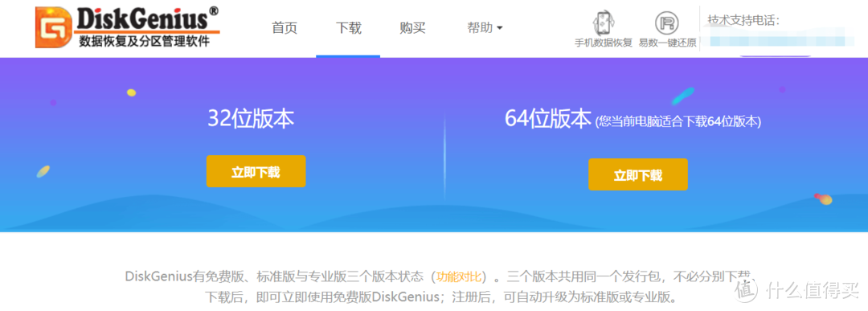Select the 下载 download tab
The height and width of the screenshot is (311, 868).
pos(348,27)
